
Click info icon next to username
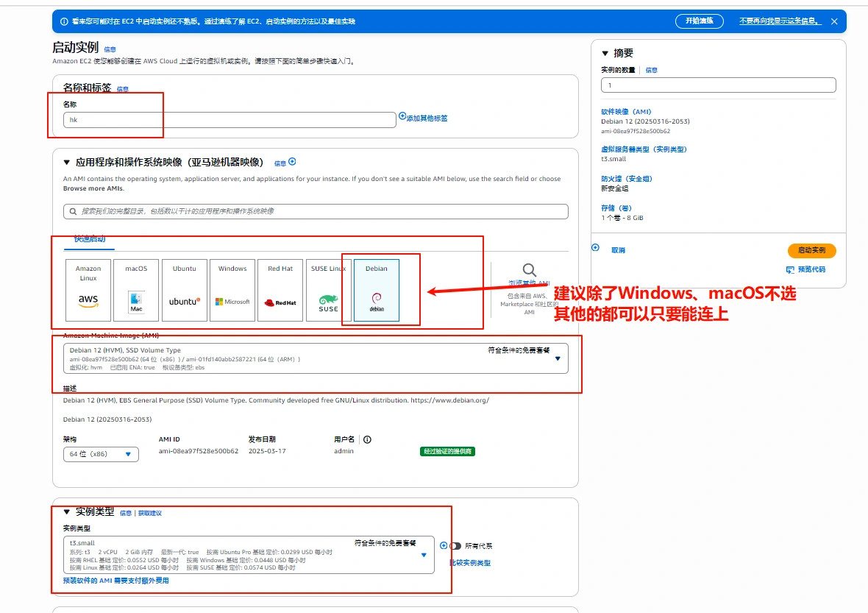point(367,439)
